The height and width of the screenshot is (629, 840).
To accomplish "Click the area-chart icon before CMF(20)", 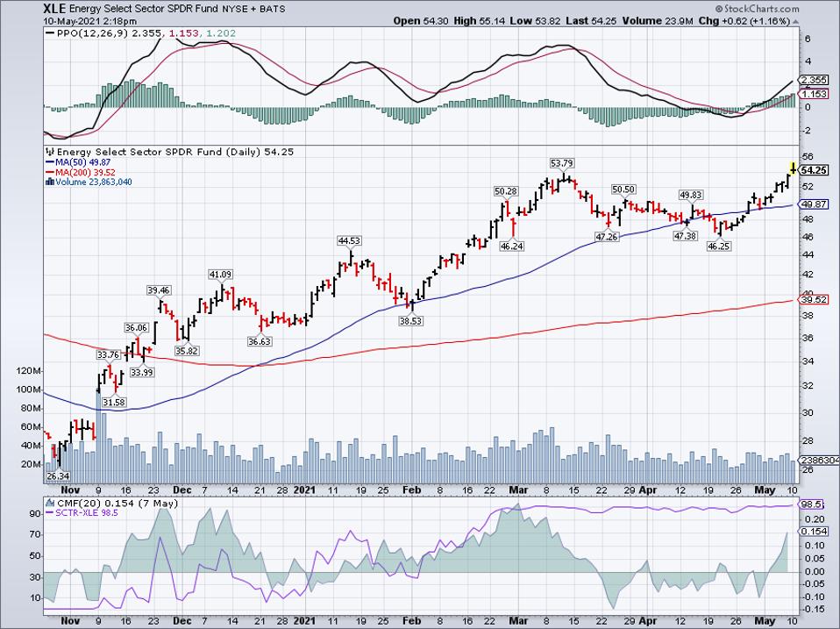I will coord(50,503).
